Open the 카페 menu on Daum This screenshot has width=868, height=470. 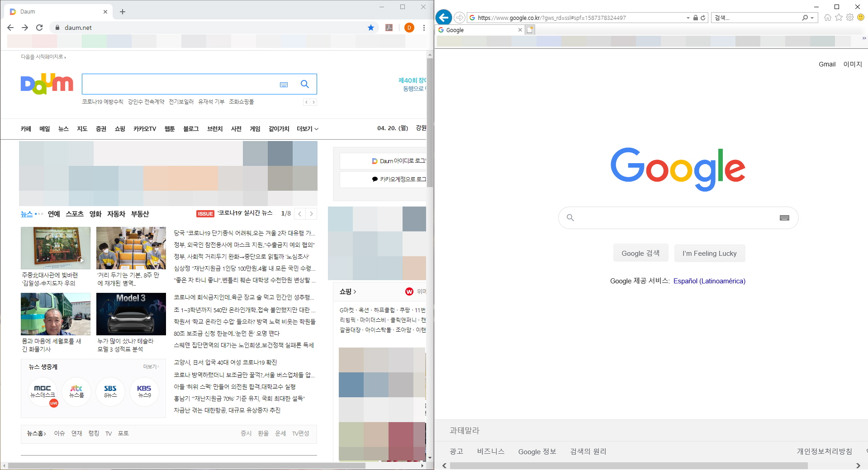26,129
